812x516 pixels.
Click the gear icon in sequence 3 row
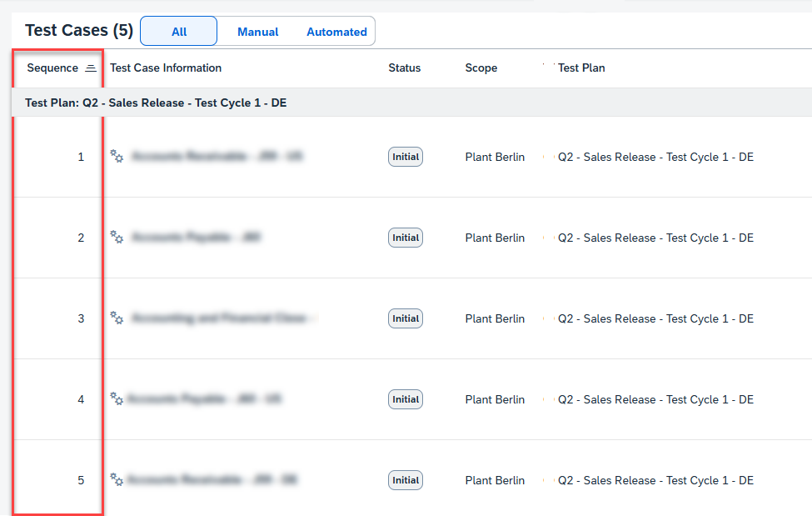[117, 318]
